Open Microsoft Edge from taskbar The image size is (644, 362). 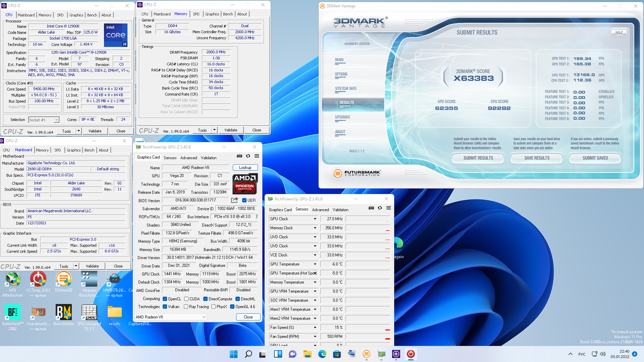point(322,354)
